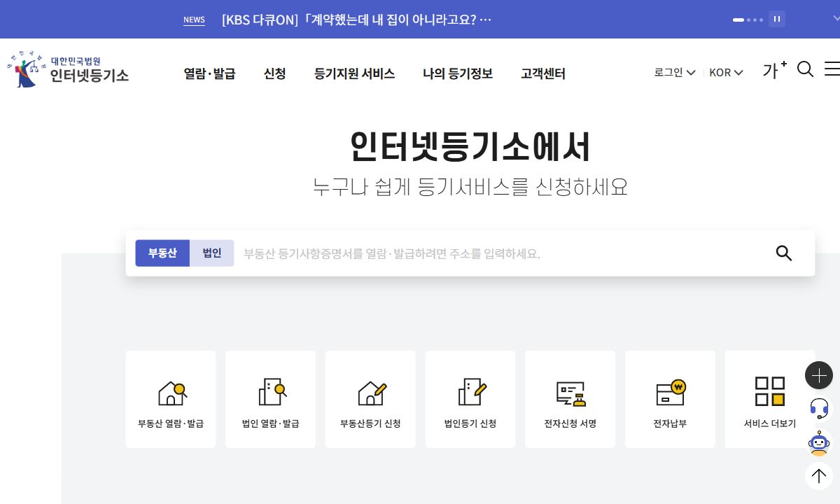Expand the 로그인 dropdown
This screenshot has height=504, width=840.
(x=675, y=72)
